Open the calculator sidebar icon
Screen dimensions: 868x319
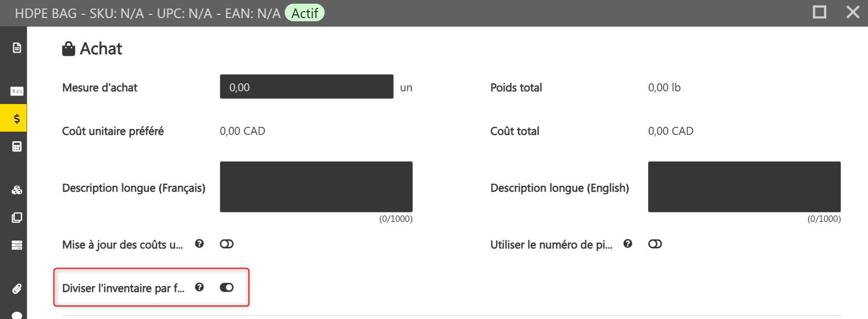pos(17,146)
